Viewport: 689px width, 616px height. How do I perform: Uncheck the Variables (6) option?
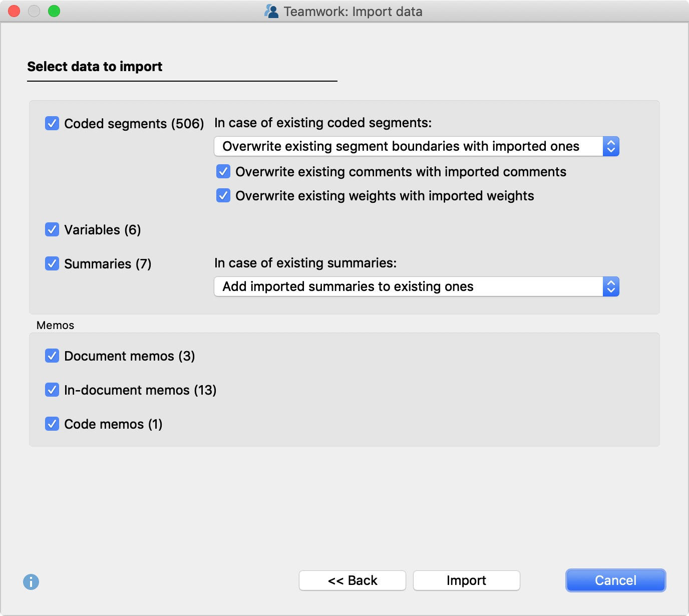pos(52,229)
